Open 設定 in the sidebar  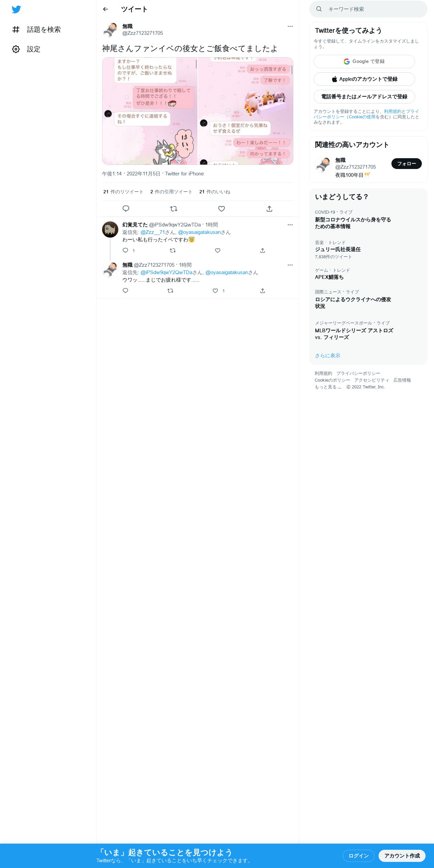click(26, 49)
